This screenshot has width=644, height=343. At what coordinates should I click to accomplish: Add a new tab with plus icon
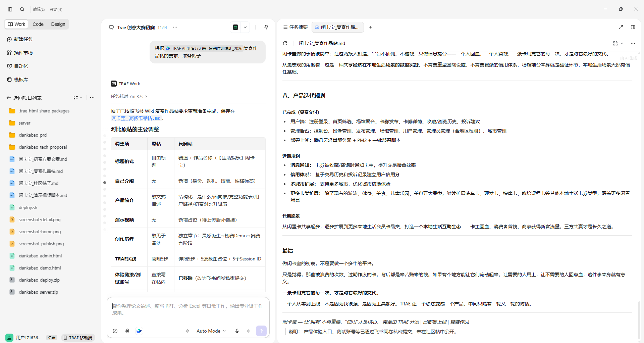coord(371,27)
